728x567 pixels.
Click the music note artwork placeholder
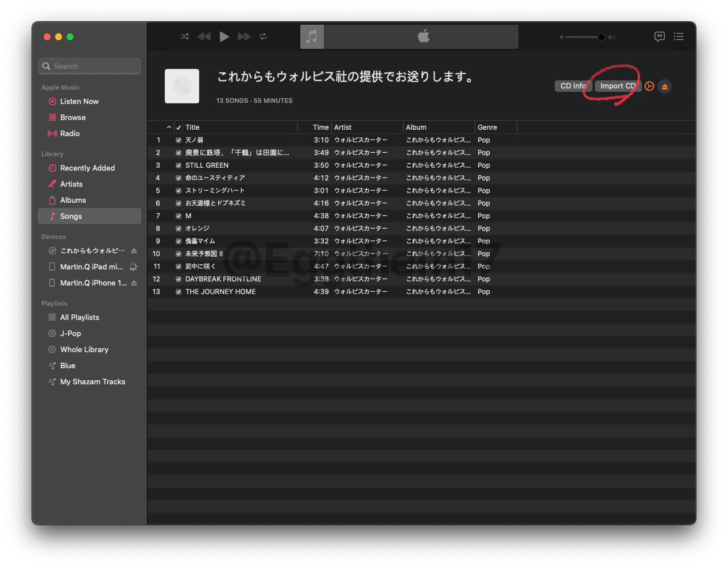pos(312,37)
